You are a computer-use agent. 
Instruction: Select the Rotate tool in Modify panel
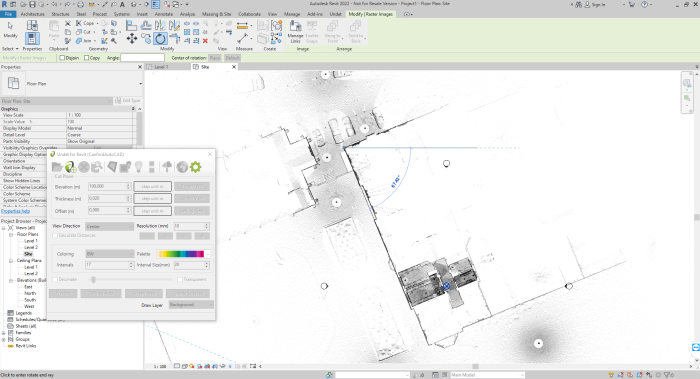(160, 38)
